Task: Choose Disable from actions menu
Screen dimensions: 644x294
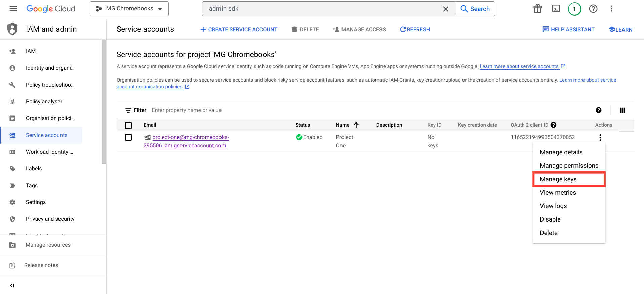Action: point(569,219)
